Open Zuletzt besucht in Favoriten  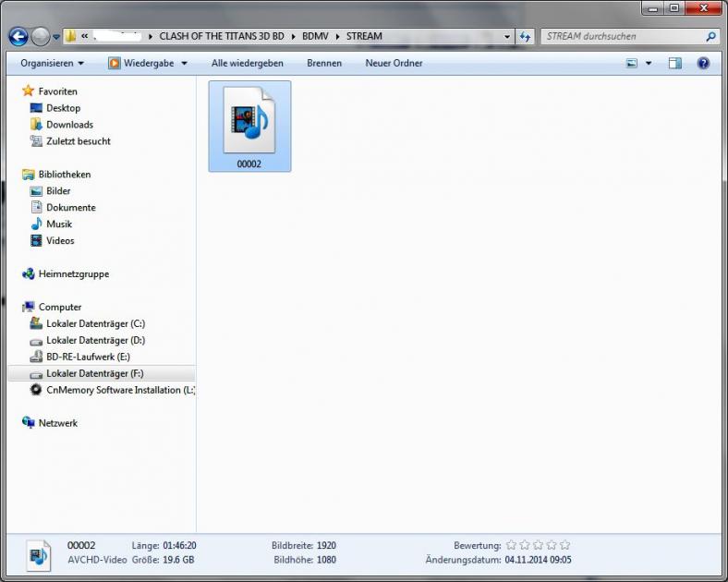79,141
